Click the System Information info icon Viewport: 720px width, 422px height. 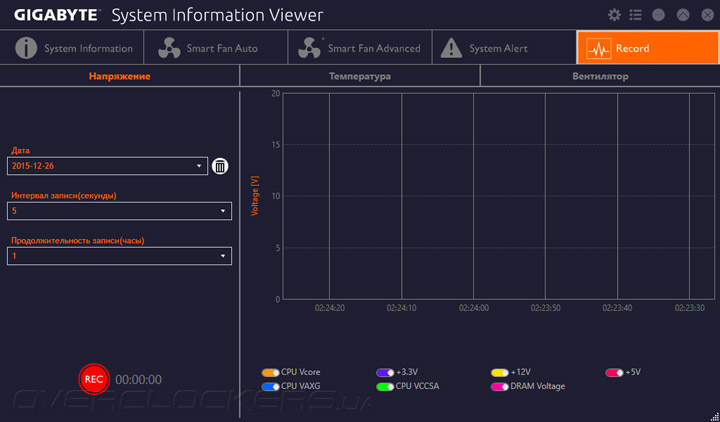tap(26, 48)
